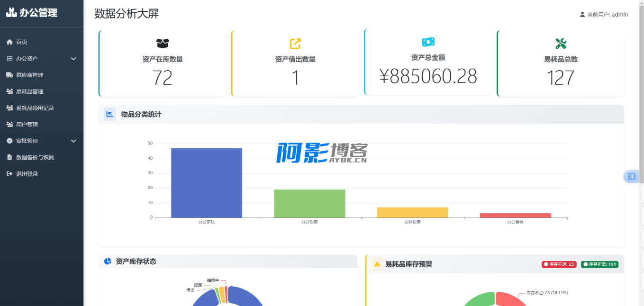Screen dimensions: 644x306
Task: Click the warning triangle icon beside 易耗品库存预警
Action: pyautogui.click(x=377, y=264)
